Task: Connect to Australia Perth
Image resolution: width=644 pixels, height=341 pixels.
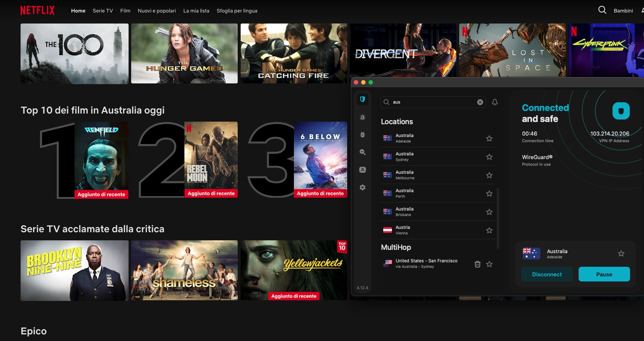Action: point(438,193)
